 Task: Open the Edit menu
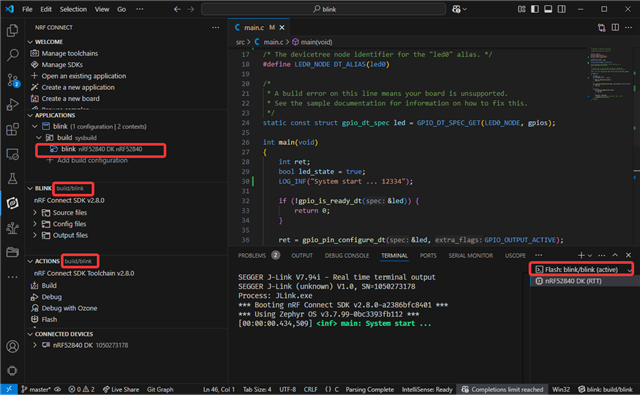46,9
